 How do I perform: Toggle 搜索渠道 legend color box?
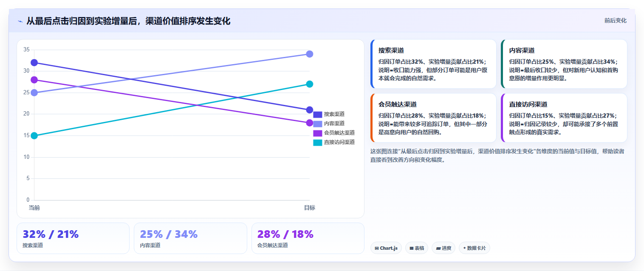pos(317,114)
